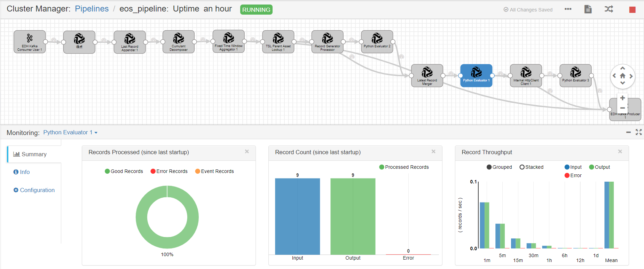Zoom in on the pipeline canvas
The height and width of the screenshot is (269, 644).
(x=622, y=98)
